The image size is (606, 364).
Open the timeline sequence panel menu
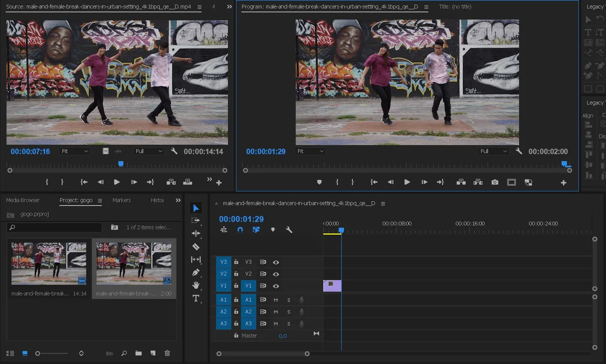pos(383,203)
